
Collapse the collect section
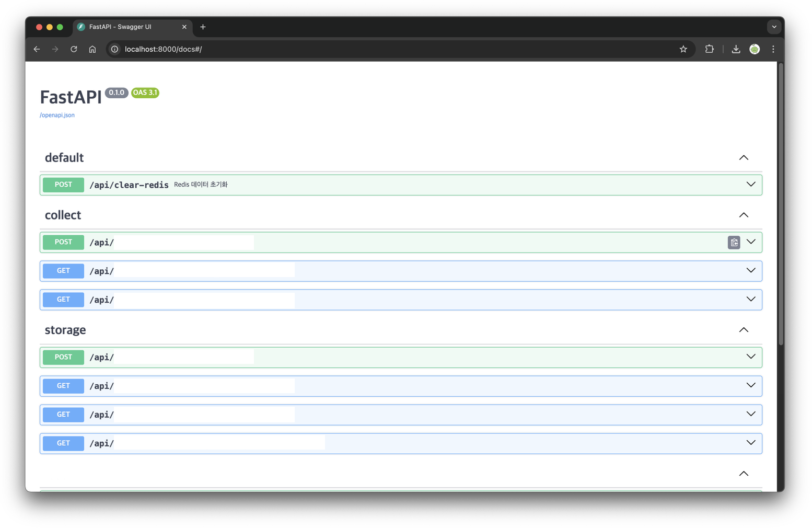pos(744,215)
